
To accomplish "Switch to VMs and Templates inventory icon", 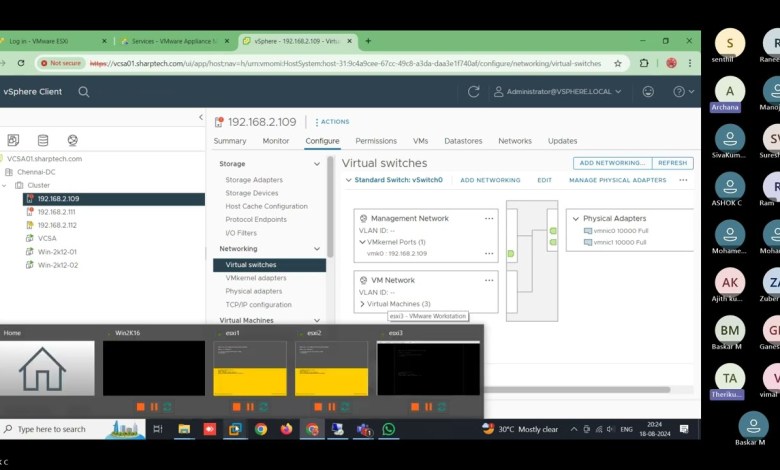I will [13, 140].
